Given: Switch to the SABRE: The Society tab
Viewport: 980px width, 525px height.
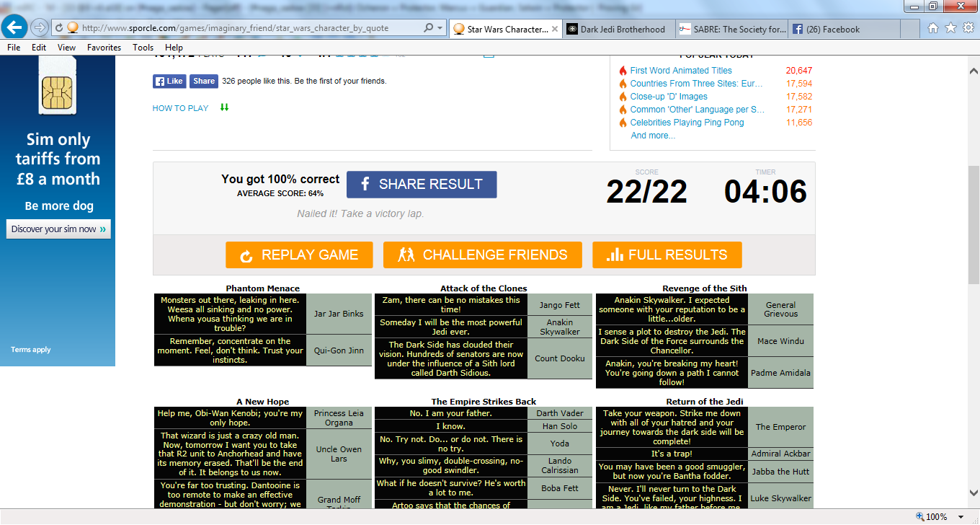Looking at the screenshot, I should [731, 29].
